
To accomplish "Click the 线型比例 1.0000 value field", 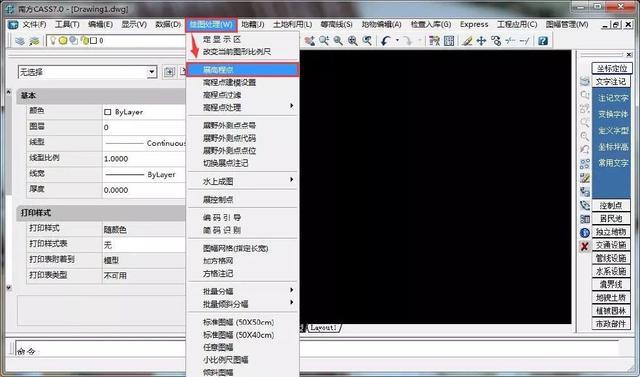I will 143,159.
